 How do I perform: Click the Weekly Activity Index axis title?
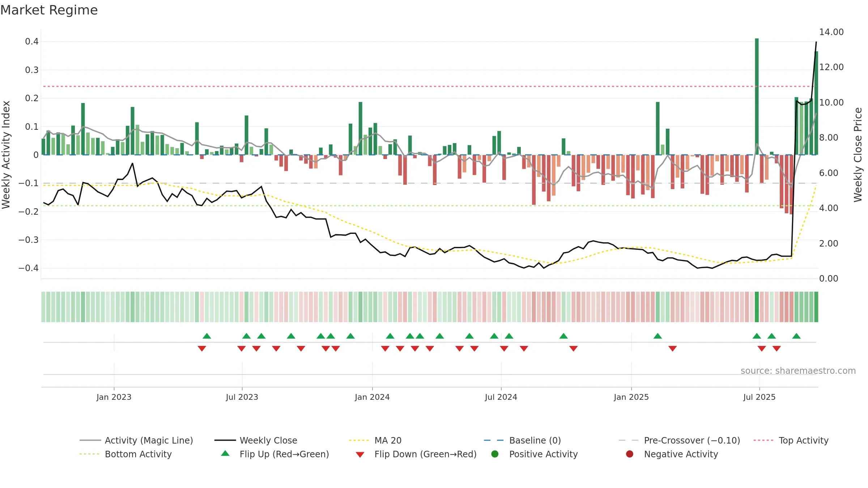6,155
